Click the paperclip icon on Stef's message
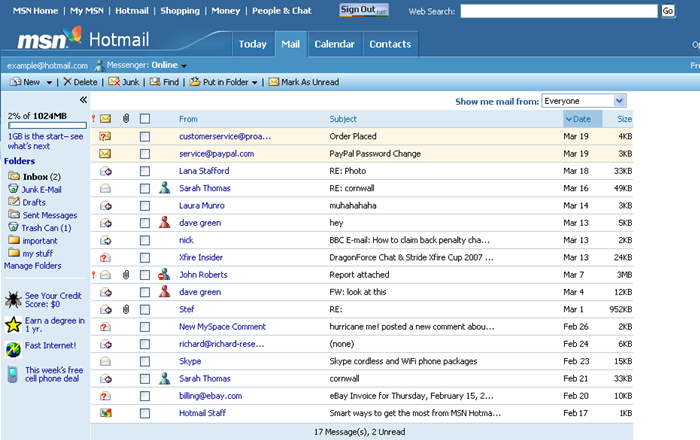This screenshot has height=440, width=700. click(126, 309)
